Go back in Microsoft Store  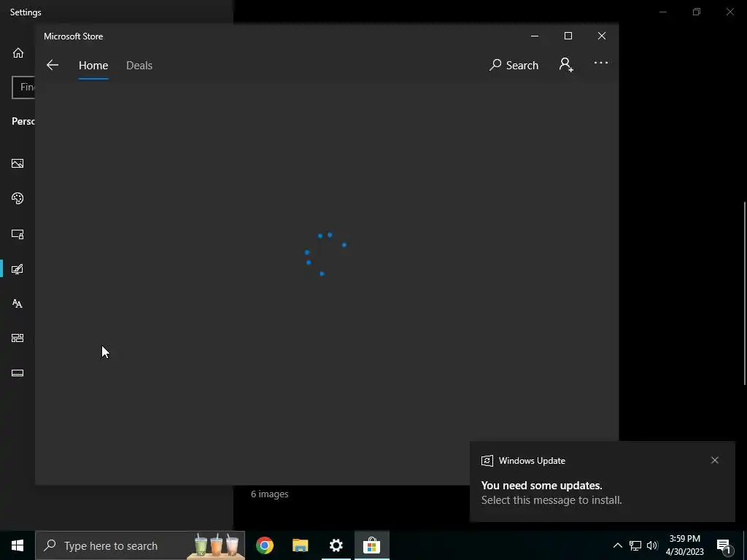(x=53, y=65)
